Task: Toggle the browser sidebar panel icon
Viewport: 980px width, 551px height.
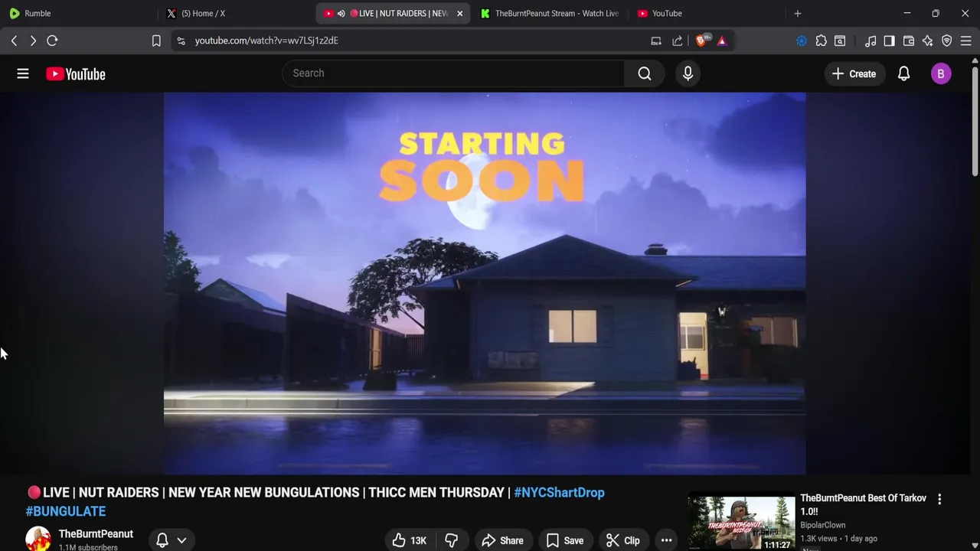Action: point(889,41)
